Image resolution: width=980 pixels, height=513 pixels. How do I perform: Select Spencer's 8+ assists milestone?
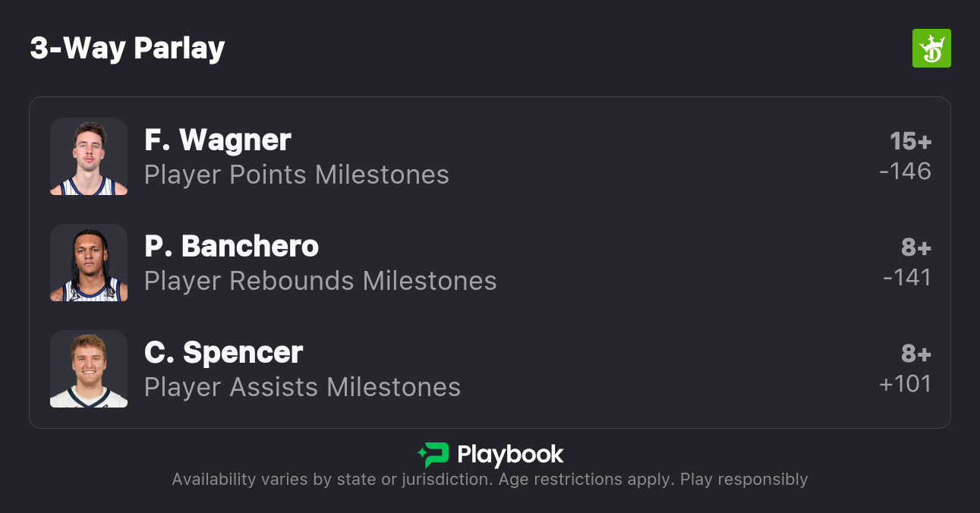[915, 354]
